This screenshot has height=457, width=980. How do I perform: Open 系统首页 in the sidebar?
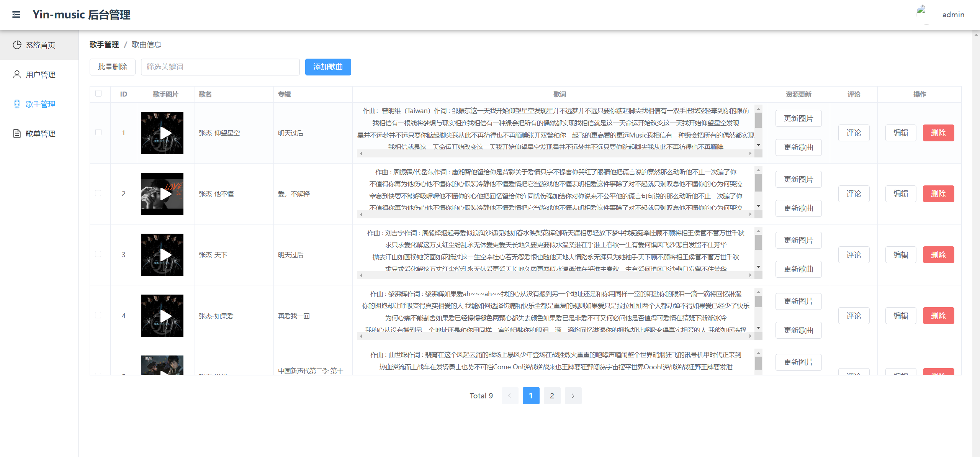point(39,45)
